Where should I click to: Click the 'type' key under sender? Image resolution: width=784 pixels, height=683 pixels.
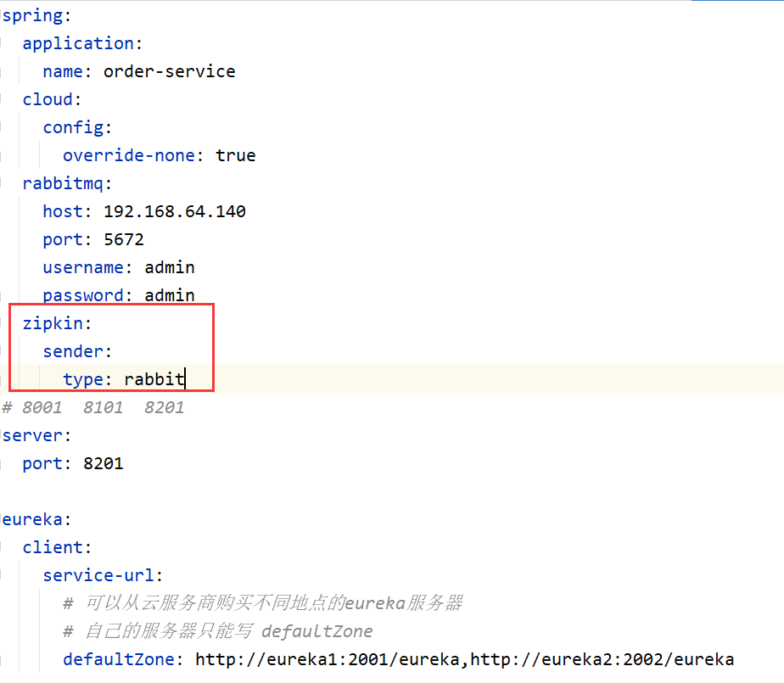tap(82, 379)
